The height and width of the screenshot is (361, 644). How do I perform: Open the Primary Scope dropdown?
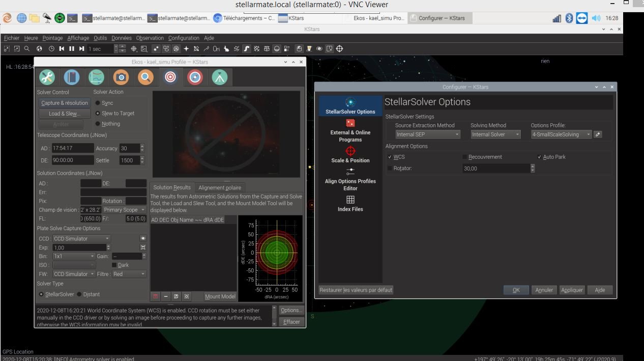pyautogui.click(x=124, y=210)
